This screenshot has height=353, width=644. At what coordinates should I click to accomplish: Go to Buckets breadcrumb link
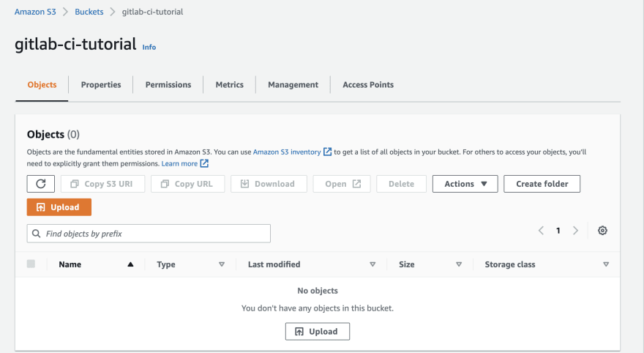pyautogui.click(x=89, y=12)
